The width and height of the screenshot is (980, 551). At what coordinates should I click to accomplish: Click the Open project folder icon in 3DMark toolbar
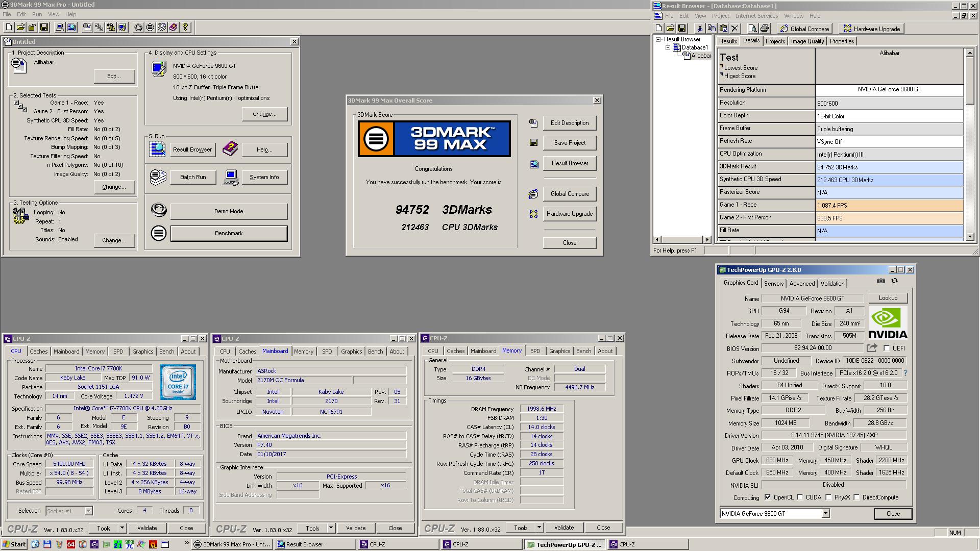pos(20,27)
